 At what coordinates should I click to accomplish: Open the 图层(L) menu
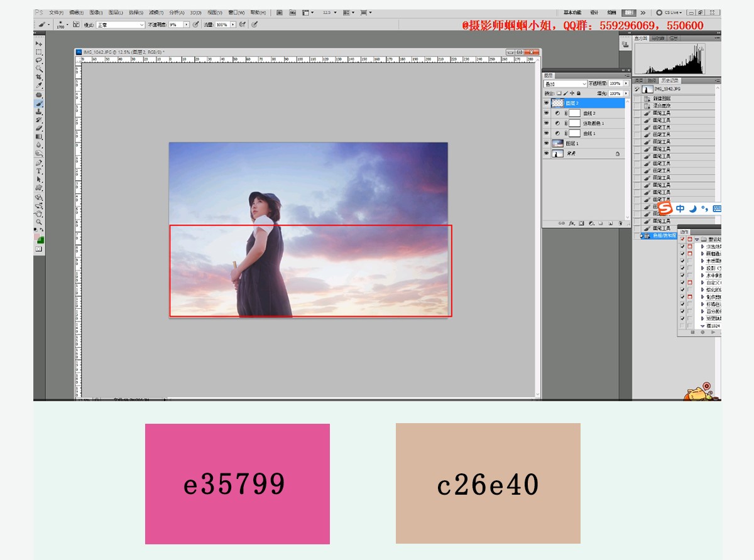(x=116, y=13)
